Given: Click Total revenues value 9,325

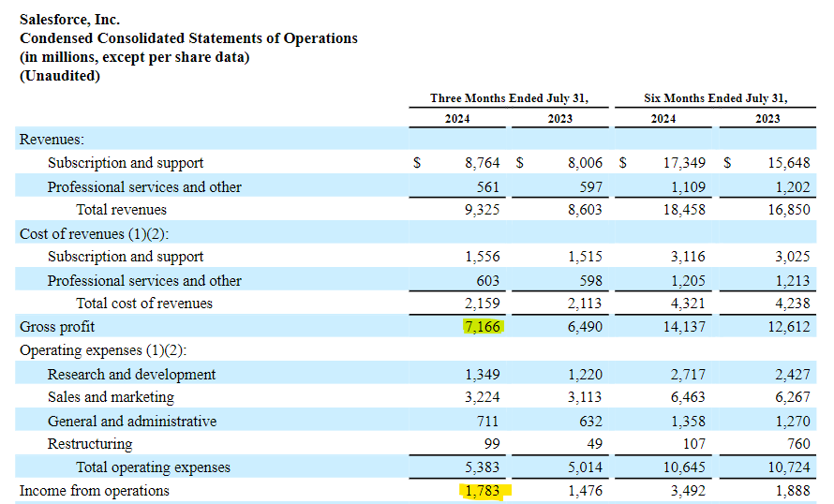Looking at the screenshot, I should tap(483, 210).
